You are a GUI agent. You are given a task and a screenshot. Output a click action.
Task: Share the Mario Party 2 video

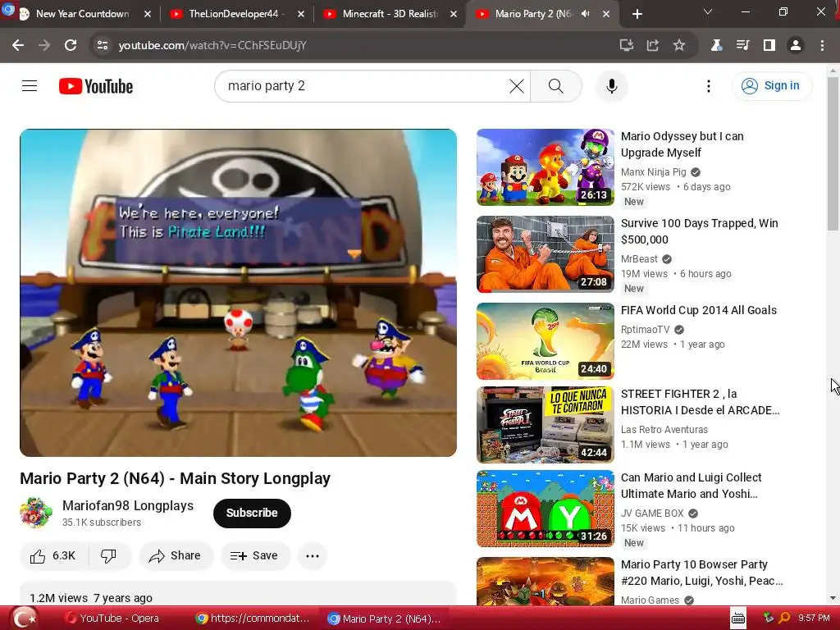[x=176, y=555]
